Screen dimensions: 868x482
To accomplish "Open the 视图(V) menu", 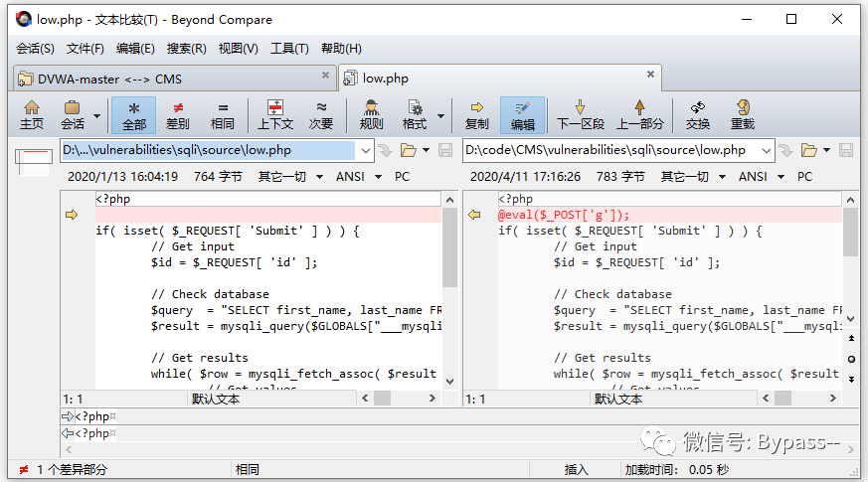I will pyautogui.click(x=238, y=49).
